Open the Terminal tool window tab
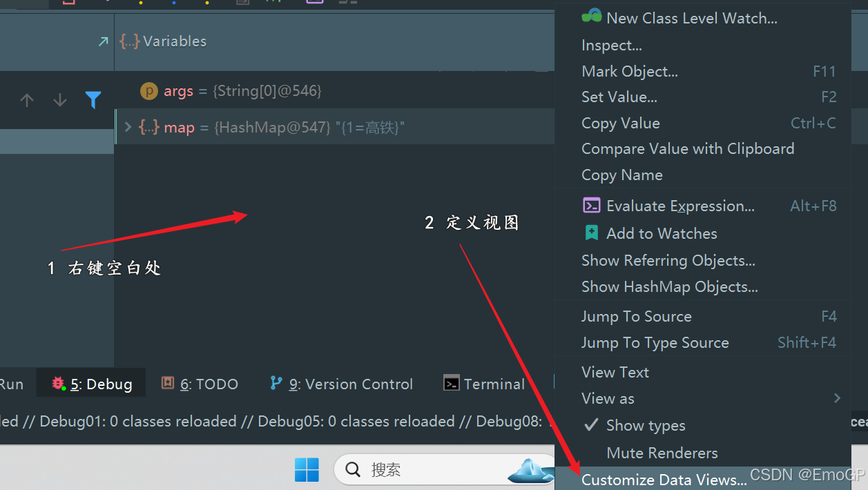Image resolution: width=868 pixels, height=490 pixels. 484,384
